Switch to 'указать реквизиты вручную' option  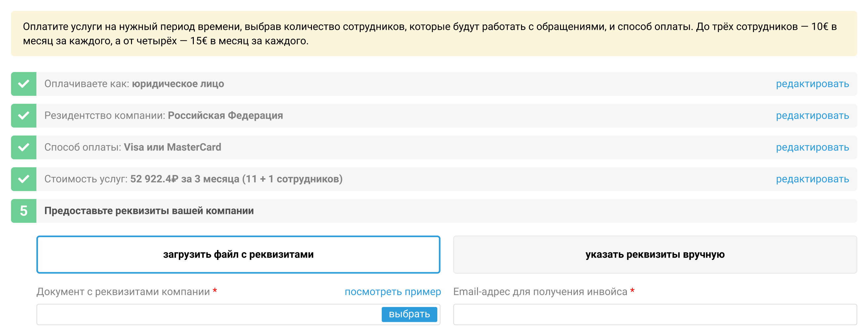(x=655, y=254)
